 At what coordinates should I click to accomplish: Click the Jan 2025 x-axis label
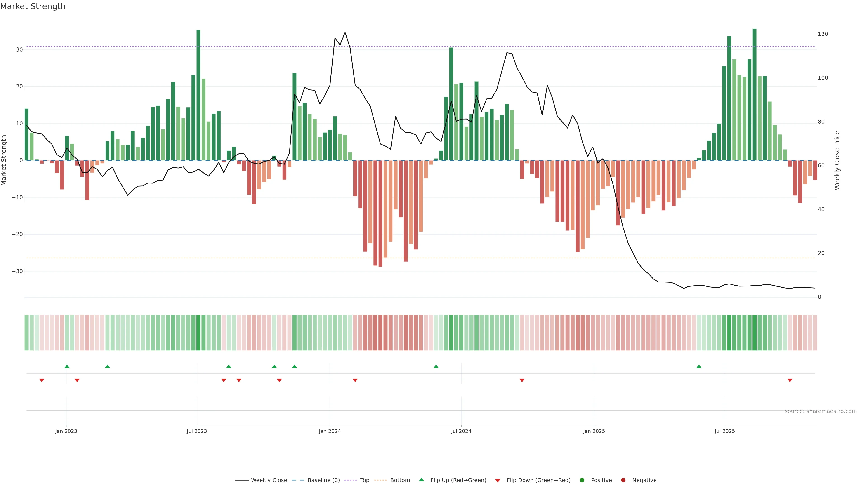click(x=594, y=431)
